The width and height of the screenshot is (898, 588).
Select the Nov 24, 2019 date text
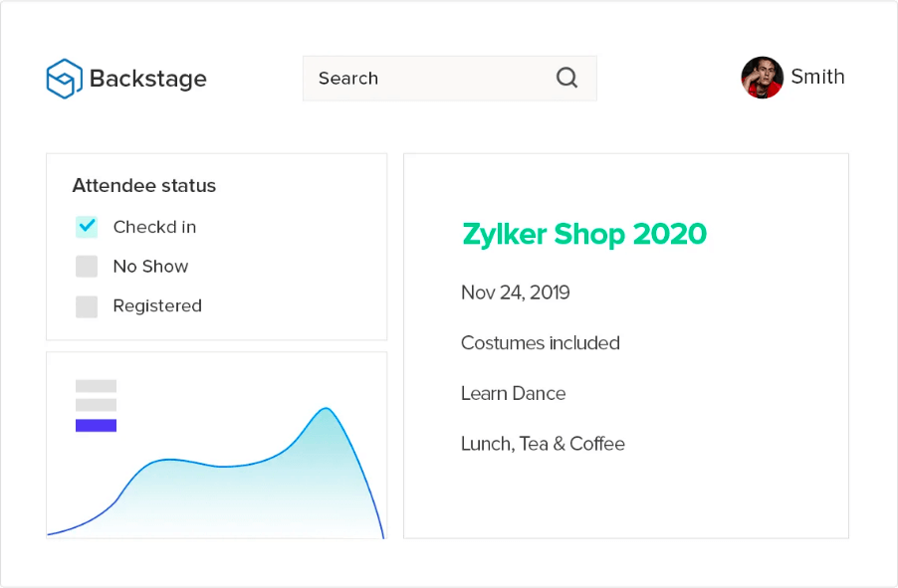click(516, 293)
